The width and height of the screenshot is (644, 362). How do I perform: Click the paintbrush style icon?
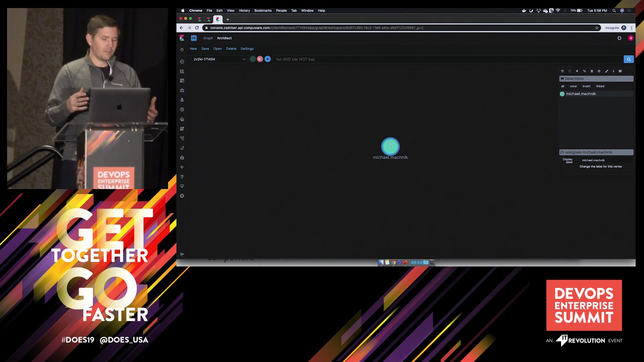[606, 71]
